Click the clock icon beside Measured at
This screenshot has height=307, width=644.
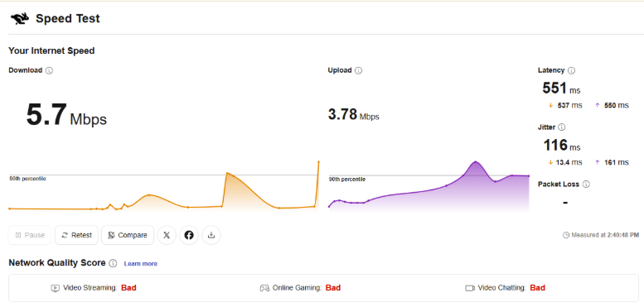pyautogui.click(x=566, y=235)
